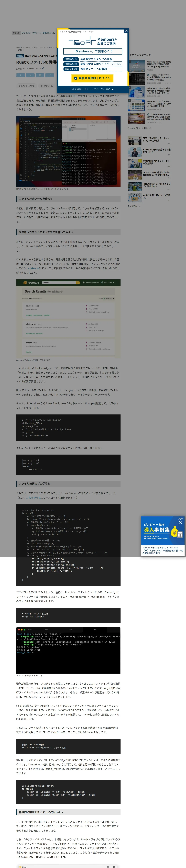Open ranking article about Copilot removal in Windows 11
Screen dimensions: 186x868
click(159, 64)
